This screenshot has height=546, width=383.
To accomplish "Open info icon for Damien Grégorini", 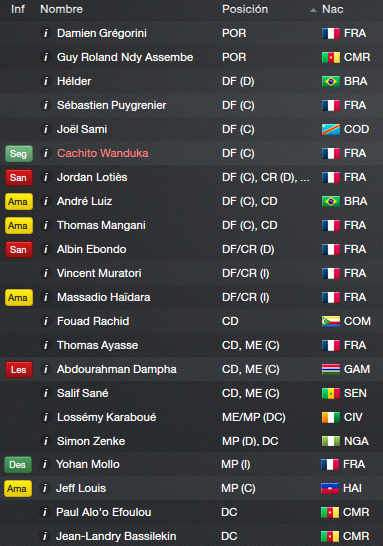I will 46,33.
